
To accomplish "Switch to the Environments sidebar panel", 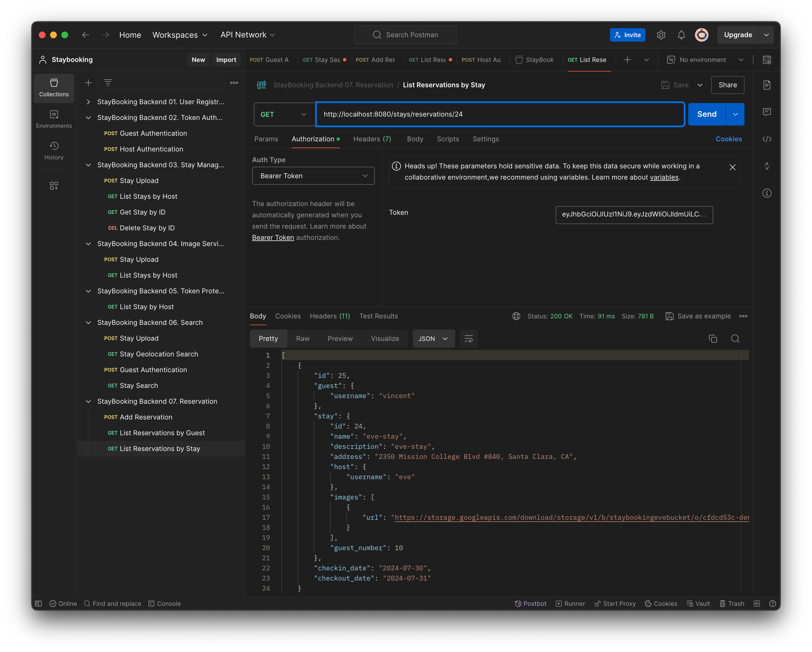I will [x=54, y=119].
